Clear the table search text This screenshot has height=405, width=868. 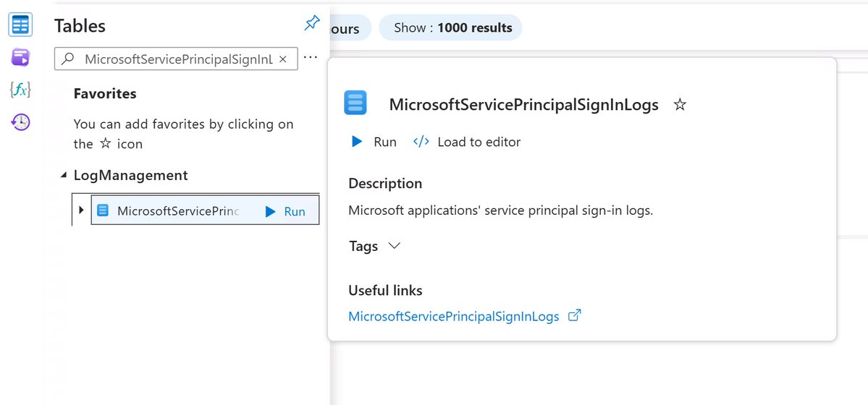pyautogui.click(x=282, y=59)
